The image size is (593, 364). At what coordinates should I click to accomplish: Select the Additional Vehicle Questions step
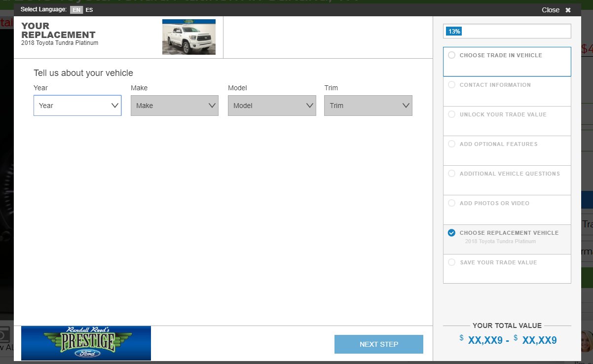pyautogui.click(x=507, y=180)
